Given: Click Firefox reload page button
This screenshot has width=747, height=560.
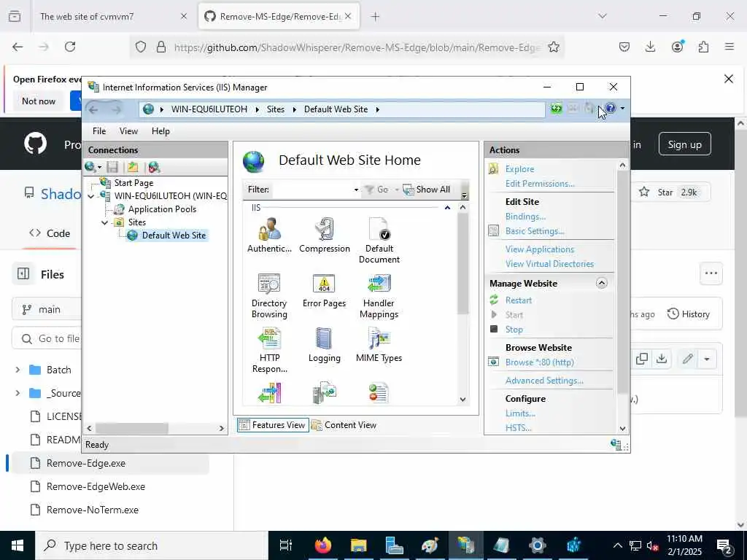Looking at the screenshot, I should pyautogui.click(x=70, y=47).
